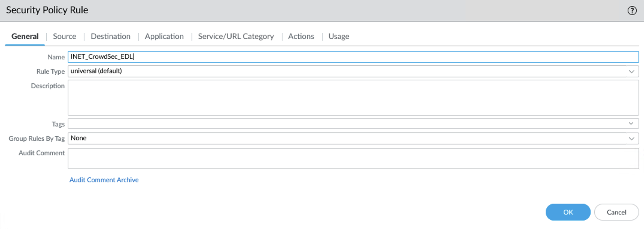This screenshot has height=229, width=644.
Task: Go to the Destination tab
Action: 110,36
